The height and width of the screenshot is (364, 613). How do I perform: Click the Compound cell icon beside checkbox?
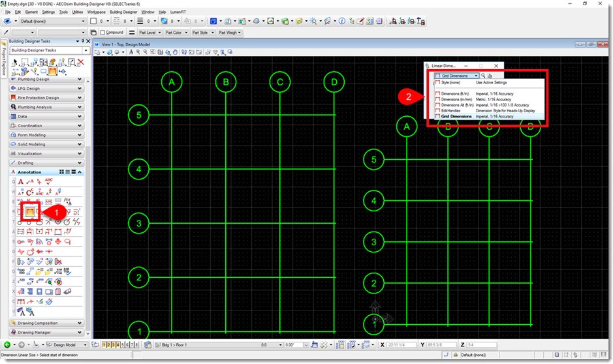click(93, 33)
